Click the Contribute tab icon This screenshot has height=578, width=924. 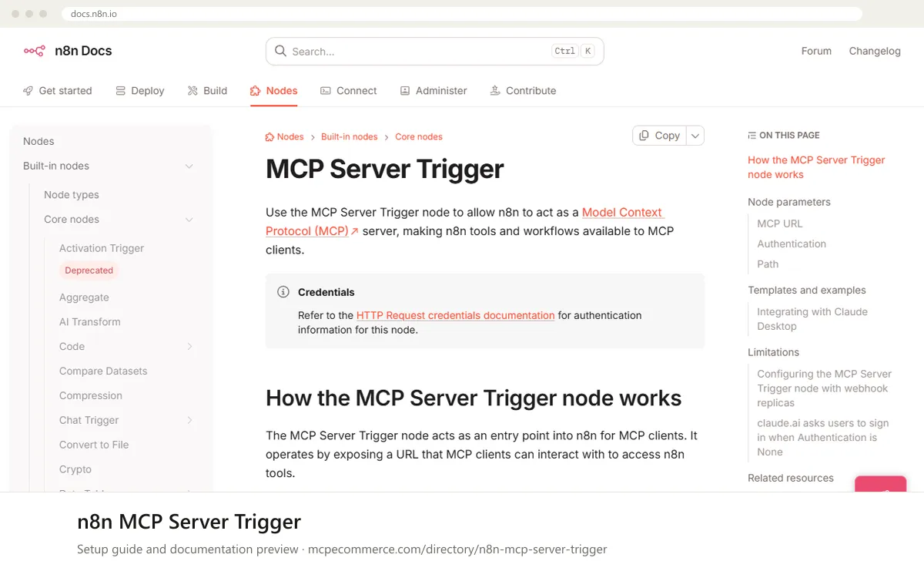click(495, 91)
